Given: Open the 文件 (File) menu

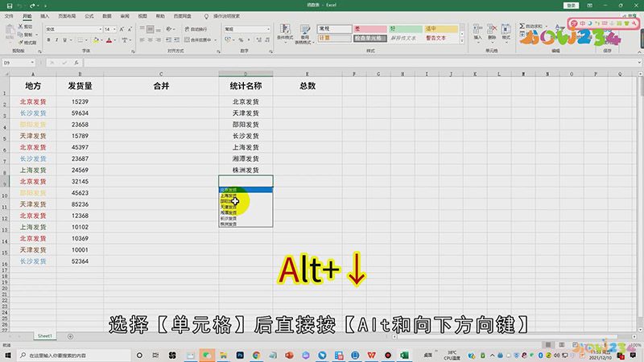Looking at the screenshot, I should click(9, 16).
